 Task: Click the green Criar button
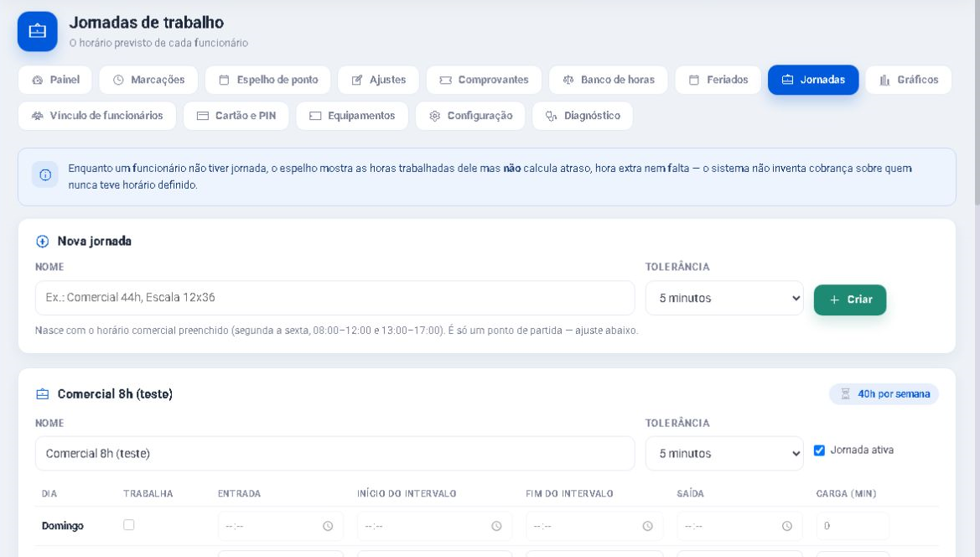850,299
